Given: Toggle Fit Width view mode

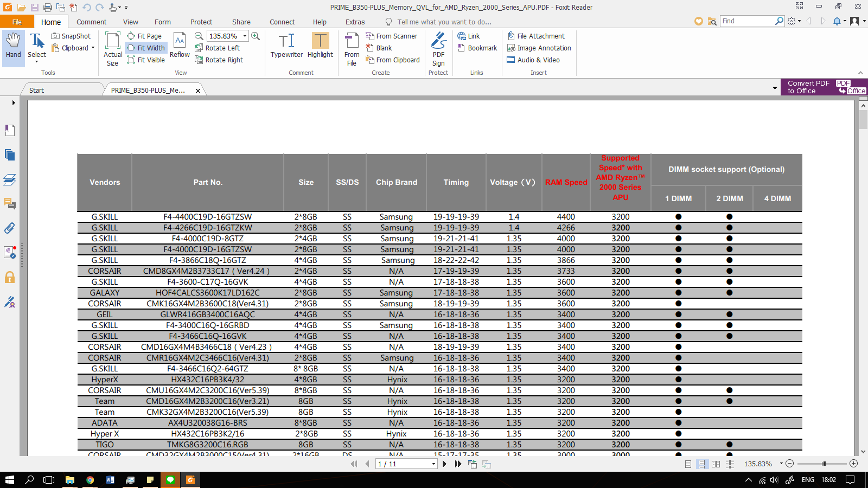Looking at the screenshot, I should 146,48.
